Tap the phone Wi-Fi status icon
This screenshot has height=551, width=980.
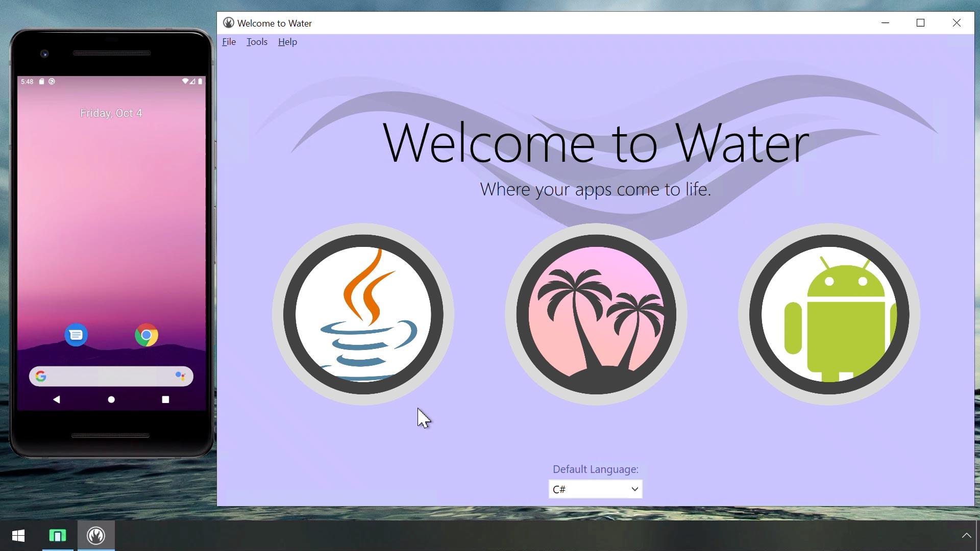pos(185,82)
